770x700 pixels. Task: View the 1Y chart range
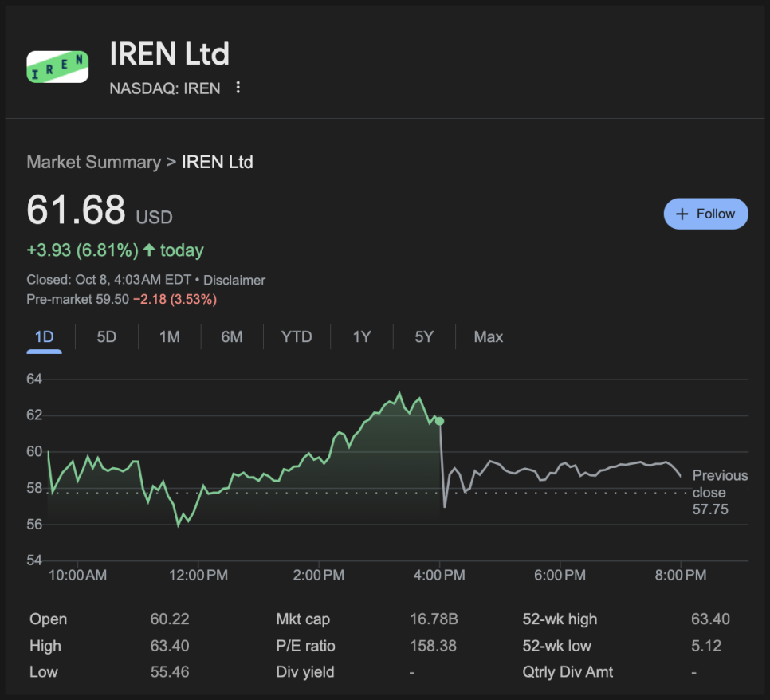(362, 337)
